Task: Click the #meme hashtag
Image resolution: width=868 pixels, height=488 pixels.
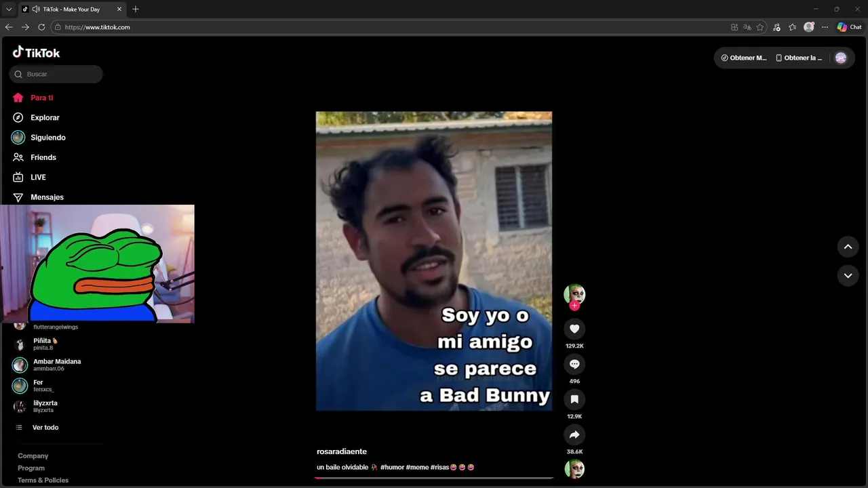Action: pyautogui.click(x=417, y=467)
